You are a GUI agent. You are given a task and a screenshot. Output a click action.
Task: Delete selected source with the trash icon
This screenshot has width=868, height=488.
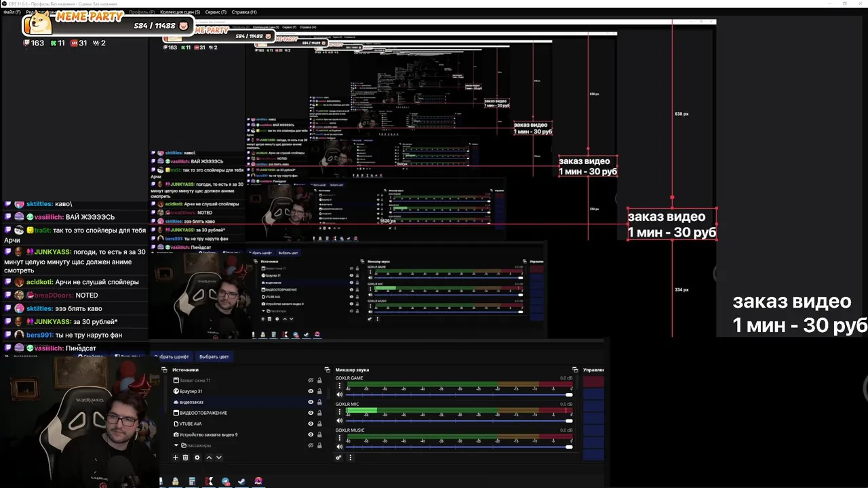click(x=185, y=457)
